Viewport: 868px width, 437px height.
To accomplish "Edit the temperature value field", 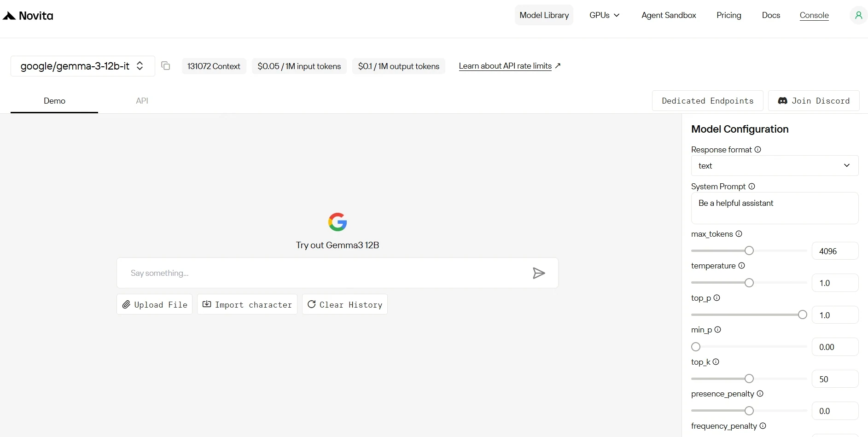I will (835, 283).
